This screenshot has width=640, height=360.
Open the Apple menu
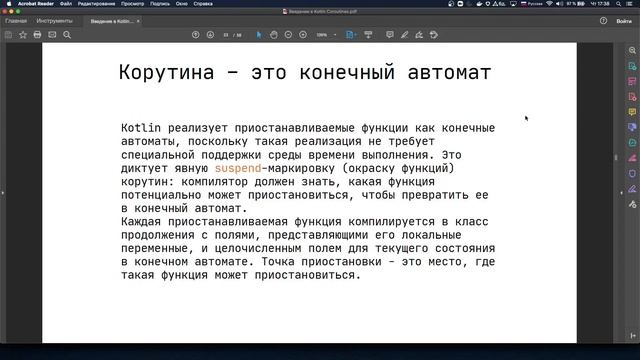9,4
